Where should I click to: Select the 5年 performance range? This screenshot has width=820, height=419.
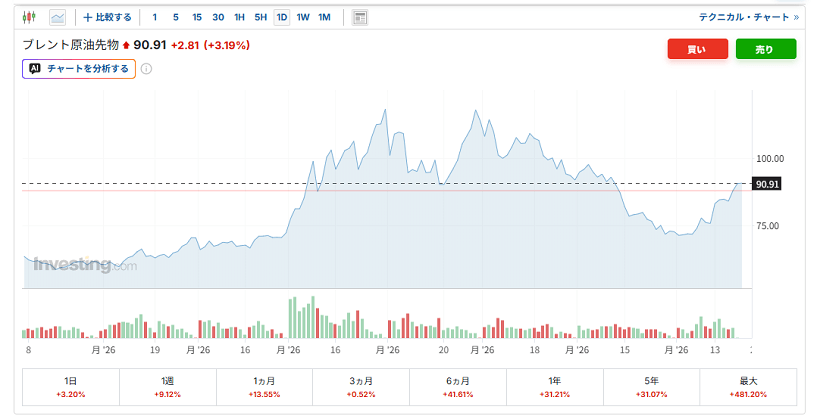pos(651,387)
